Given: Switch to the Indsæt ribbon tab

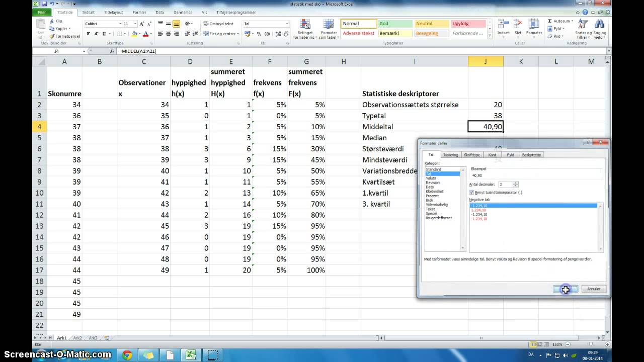Looking at the screenshot, I should tap(88, 12).
